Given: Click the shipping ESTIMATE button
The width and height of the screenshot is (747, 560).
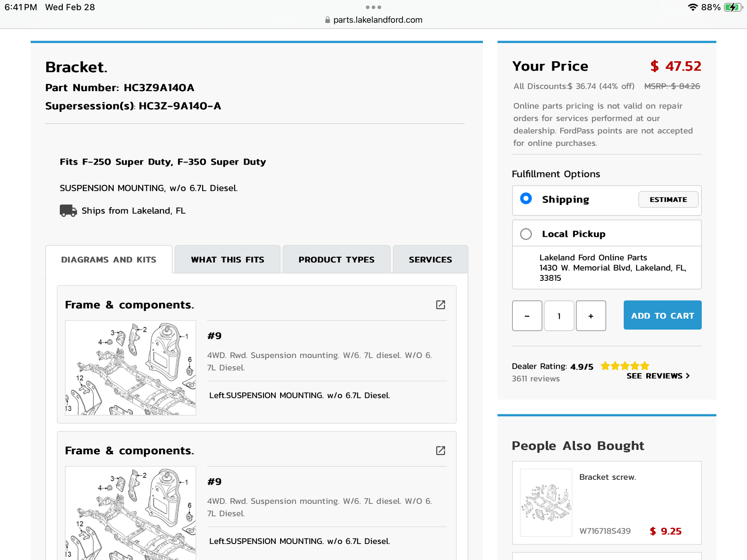Looking at the screenshot, I should 668,200.
